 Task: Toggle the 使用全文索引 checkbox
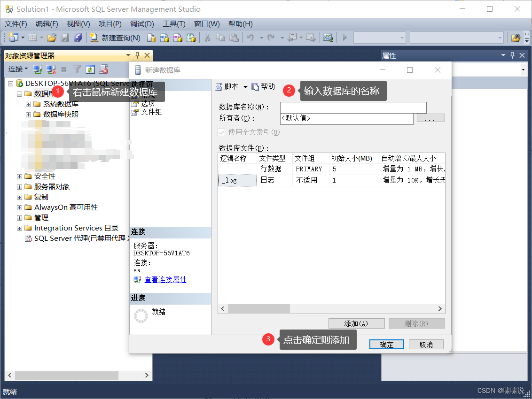click(221, 132)
